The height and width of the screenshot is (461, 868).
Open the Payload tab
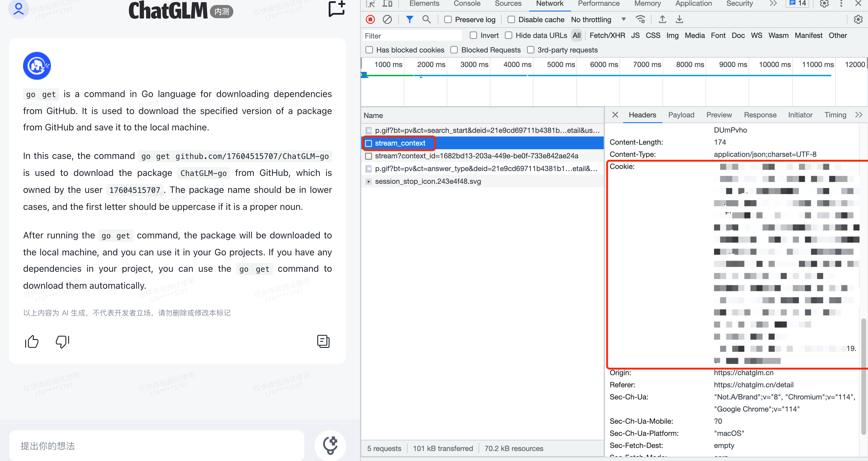click(681, 115)
